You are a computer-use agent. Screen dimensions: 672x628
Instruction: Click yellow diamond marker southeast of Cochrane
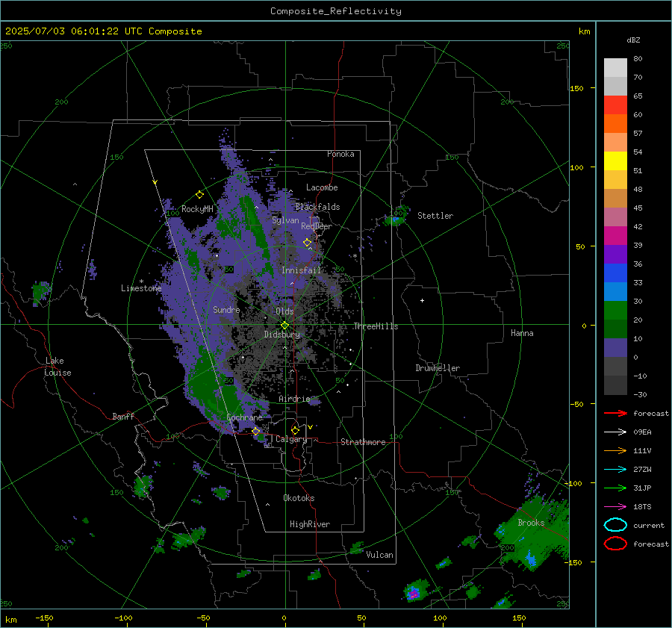[x=256, y=432]
